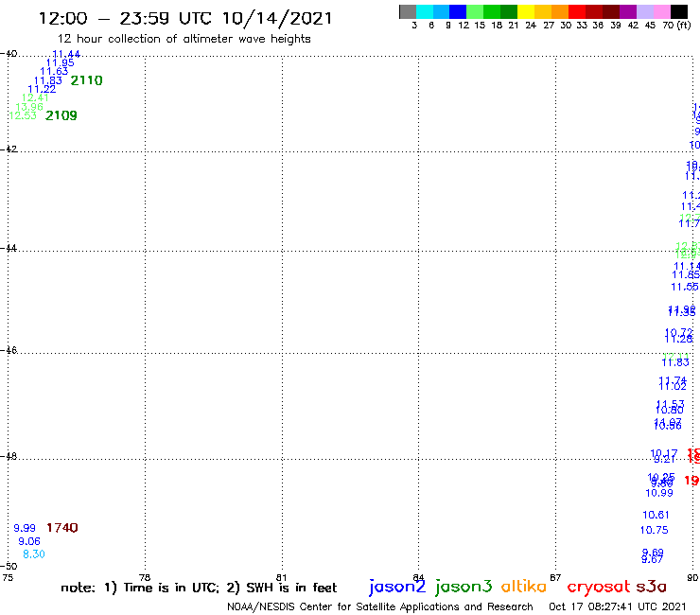Select the wave height value 11.44
This screenshot has height=615, width=700.
pyautogui.click(x=66, y=55)
